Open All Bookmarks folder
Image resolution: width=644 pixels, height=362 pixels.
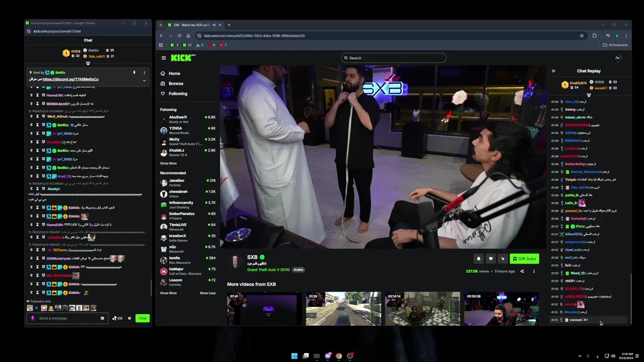pos(615,45)
